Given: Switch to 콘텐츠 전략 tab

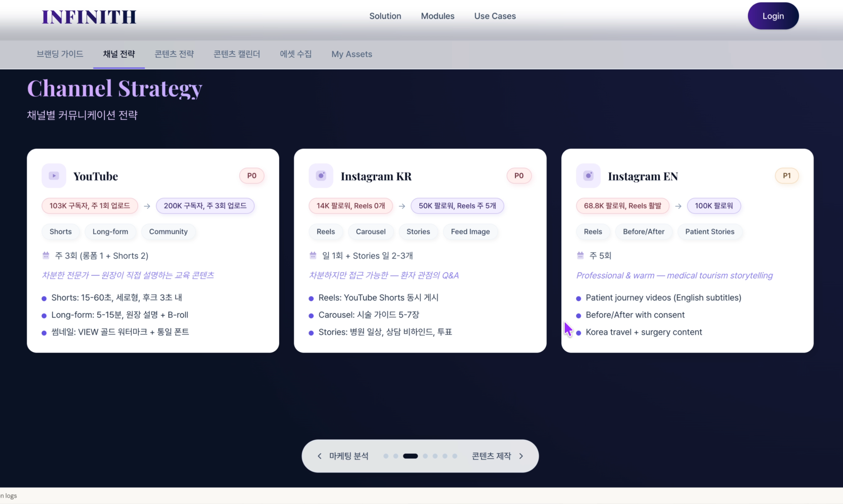Looking at the screenshot, I should click(174, 54).
